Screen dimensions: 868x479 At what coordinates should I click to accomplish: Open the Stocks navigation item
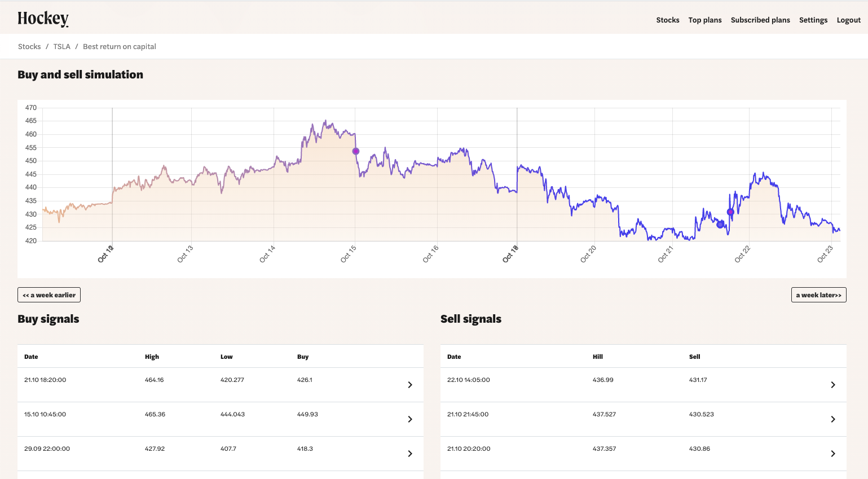tap(668, 20)
